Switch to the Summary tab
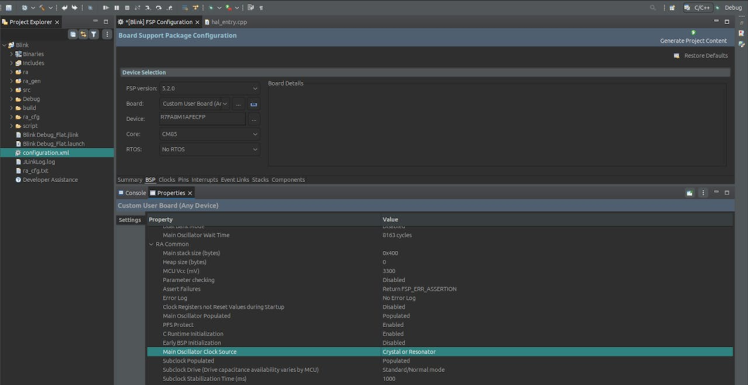Image resolution: width=748 pixels, height=385 pixels. coord(130,180)
